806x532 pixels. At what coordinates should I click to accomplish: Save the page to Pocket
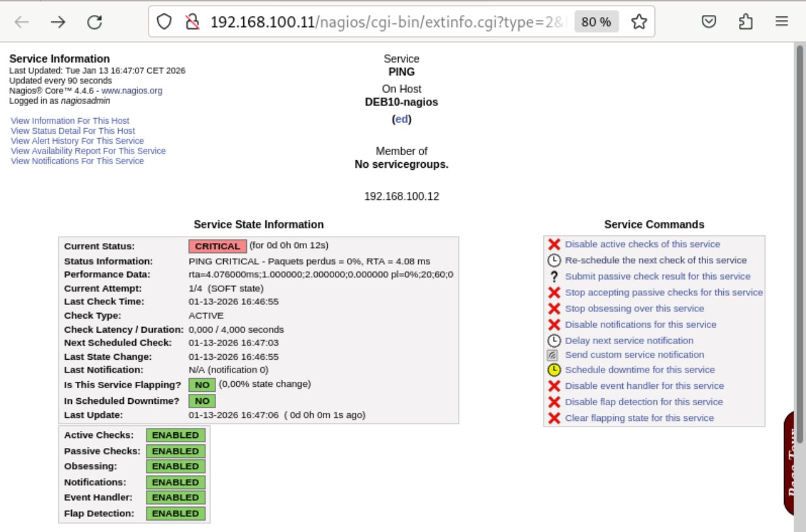click(709, 21)
